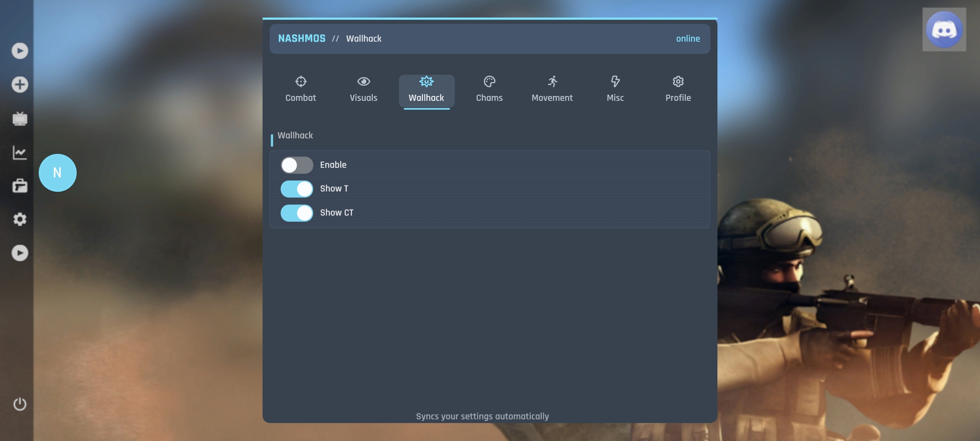Click the lower play icon in sidebar
Viewport: 980px width, 441px height.
20,253
